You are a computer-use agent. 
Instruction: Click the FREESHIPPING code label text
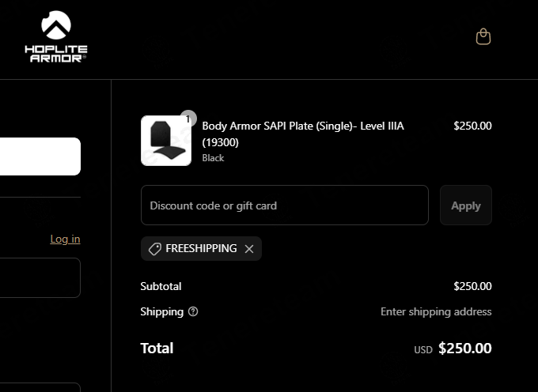[201, 248]
